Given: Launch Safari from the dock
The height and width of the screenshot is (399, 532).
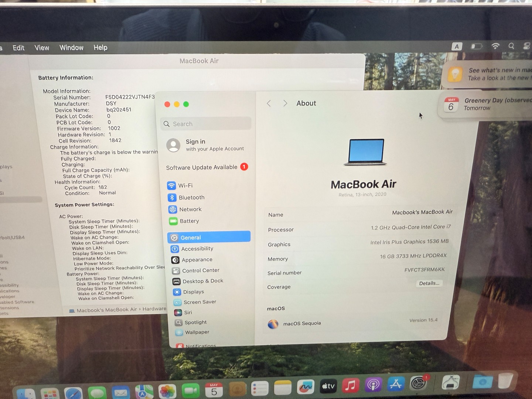Looking at the screenshot, I should pyautogui.click(x=73, y=393).
